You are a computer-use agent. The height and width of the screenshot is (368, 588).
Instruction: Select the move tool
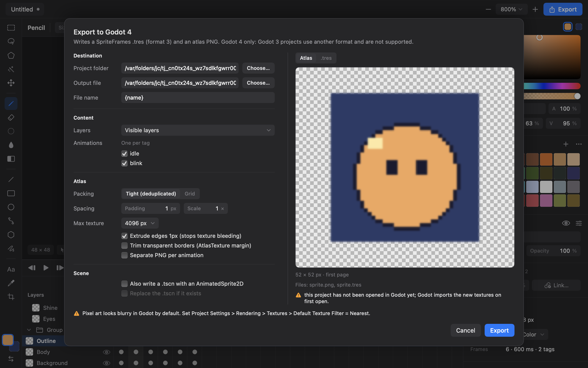(11, 83)
